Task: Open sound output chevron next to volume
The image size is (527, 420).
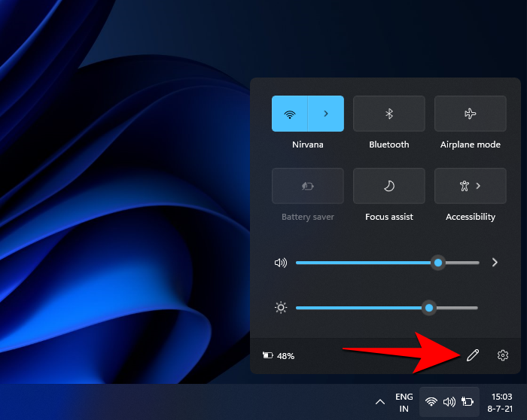Action: 495,263
